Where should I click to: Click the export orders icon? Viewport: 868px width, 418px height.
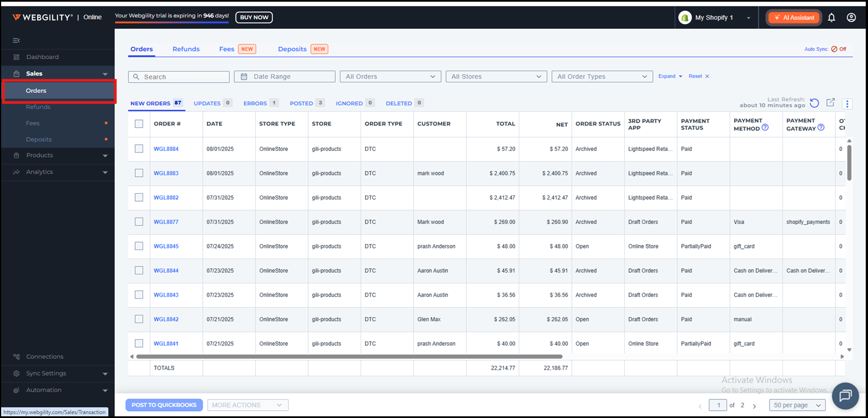tap(830, 103)
